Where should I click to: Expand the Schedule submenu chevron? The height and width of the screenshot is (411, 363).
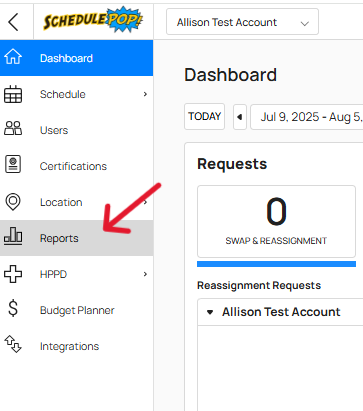(x=145, y=94)
